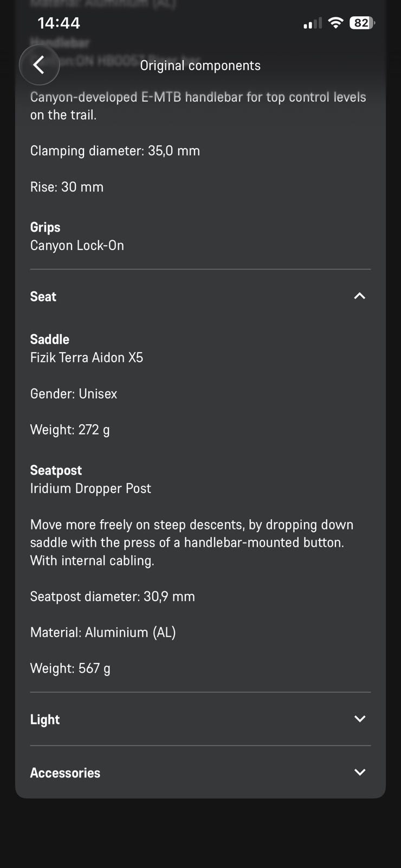Screen dimensions: 401x868
Task: Tap the Weight 567 g line
Action: (70, 668)
